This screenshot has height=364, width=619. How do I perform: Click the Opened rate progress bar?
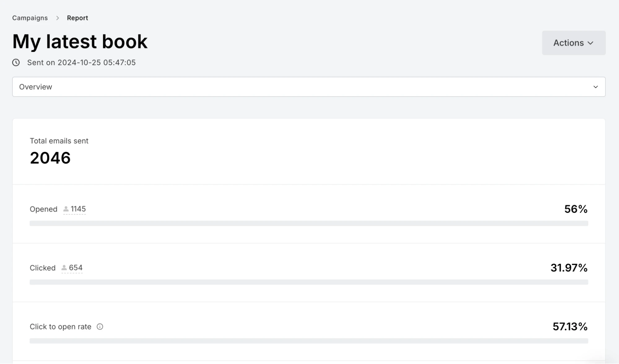(x=308, y=223)
